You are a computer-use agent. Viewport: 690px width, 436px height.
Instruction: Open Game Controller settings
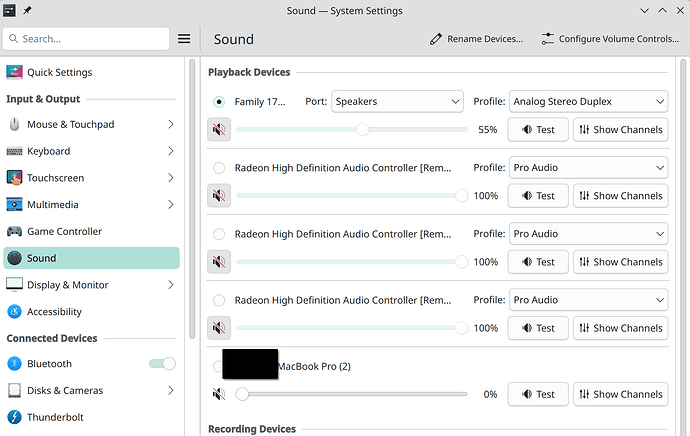coord(64,231)
